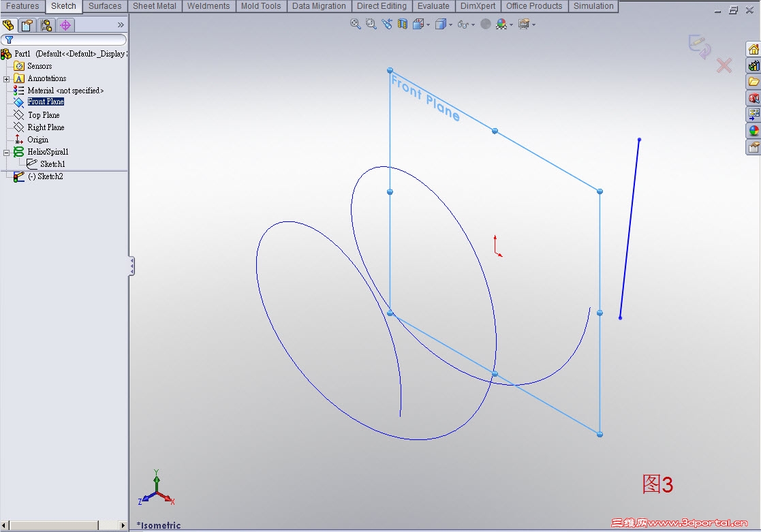
Task: Switch to the Sheet Metal tab
Action: [x=155, y=6]
